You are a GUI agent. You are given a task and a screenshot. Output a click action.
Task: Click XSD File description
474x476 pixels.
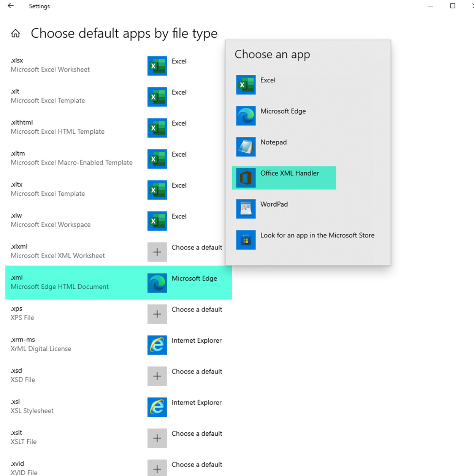pyautogui.click(x=23, y=380)
